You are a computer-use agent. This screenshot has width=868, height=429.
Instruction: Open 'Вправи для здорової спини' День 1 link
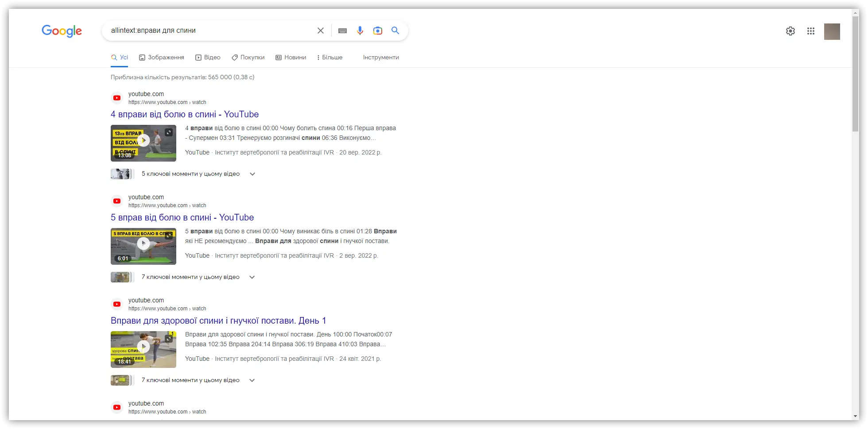(218, 321)
